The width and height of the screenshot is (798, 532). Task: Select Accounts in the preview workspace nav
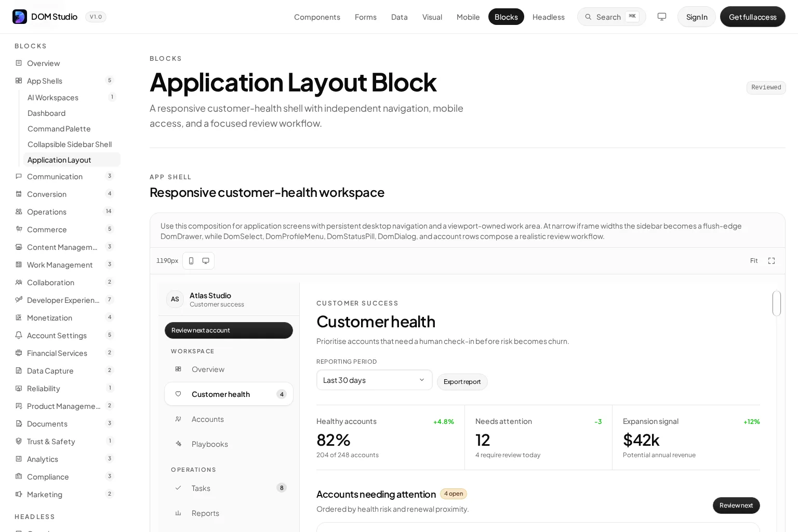coord(229,419)
